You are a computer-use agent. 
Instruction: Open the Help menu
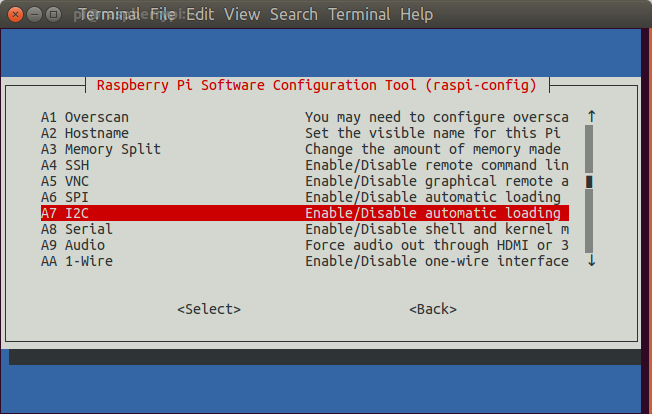tap(416, 15)
